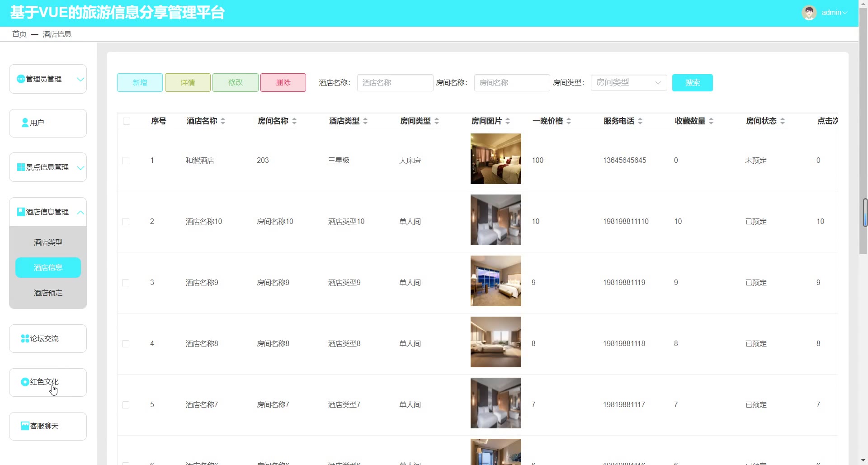868x465 pixels.
Task: Open room image for 酒店名称7
Action: pyautogui.click(x=496, y=403)
